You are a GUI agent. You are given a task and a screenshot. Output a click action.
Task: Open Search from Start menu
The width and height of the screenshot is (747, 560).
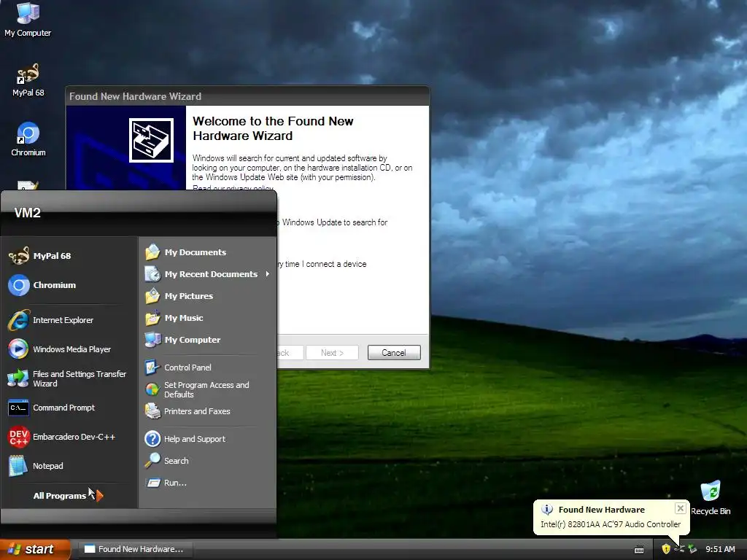[207, 461]
